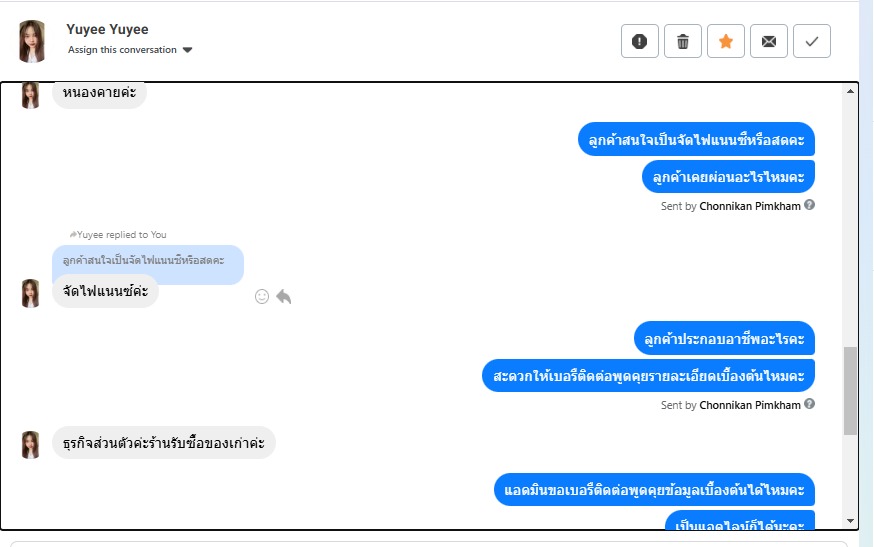Mark the conversation done with the checkmark
The image size is (874, 547).
[812, 41]
